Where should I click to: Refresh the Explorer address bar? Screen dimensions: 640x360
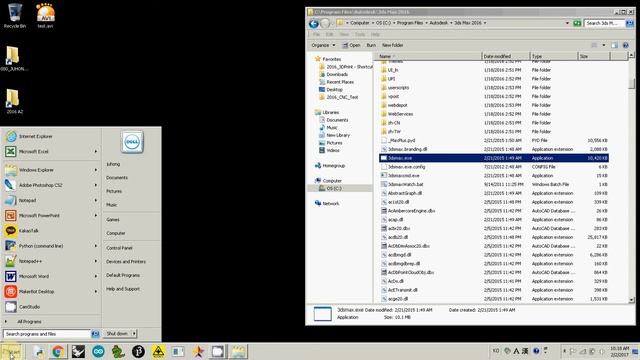(577, 23)
